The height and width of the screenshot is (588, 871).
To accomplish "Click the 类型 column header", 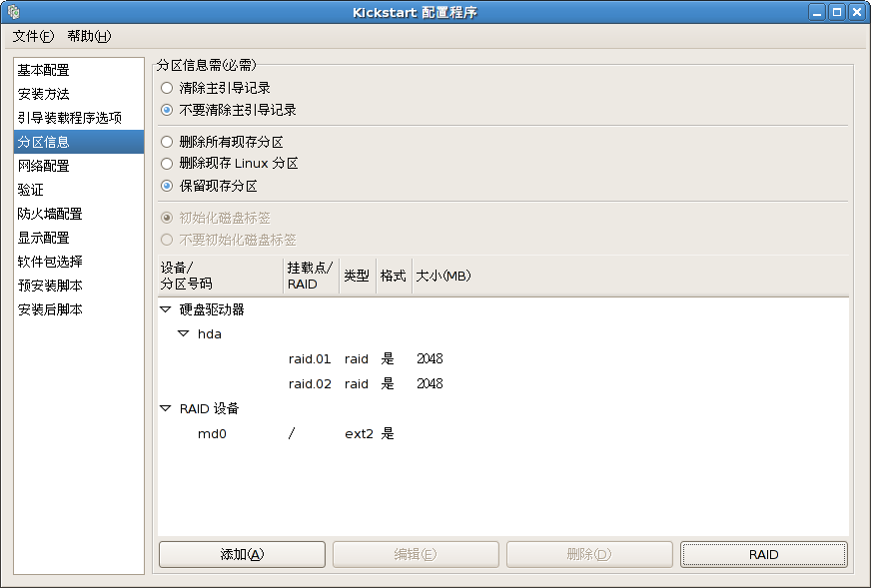I will pyautogui.click(x=358, y=276).
